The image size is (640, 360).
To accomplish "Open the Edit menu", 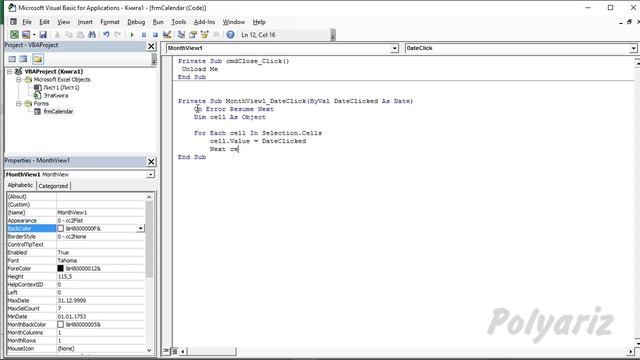I will pyautogui.click(x=44, y=22).
